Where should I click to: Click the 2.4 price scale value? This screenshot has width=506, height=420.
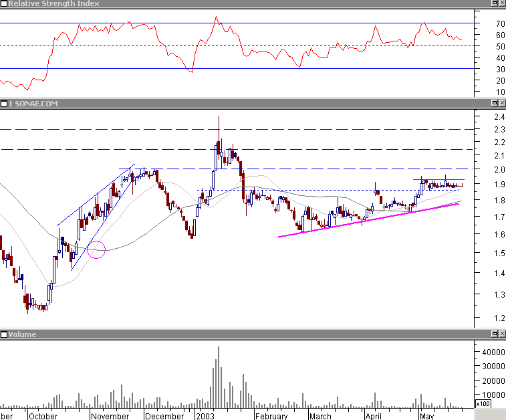click(499, 116)
